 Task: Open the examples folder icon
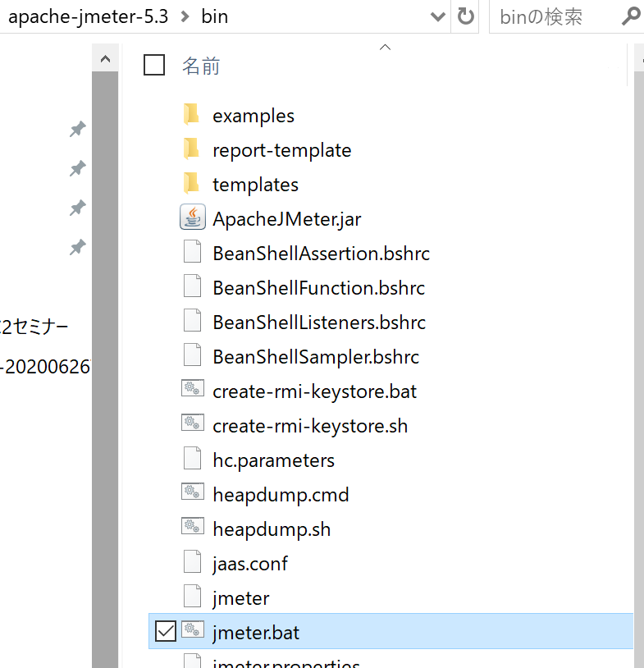tap(192, 115)
